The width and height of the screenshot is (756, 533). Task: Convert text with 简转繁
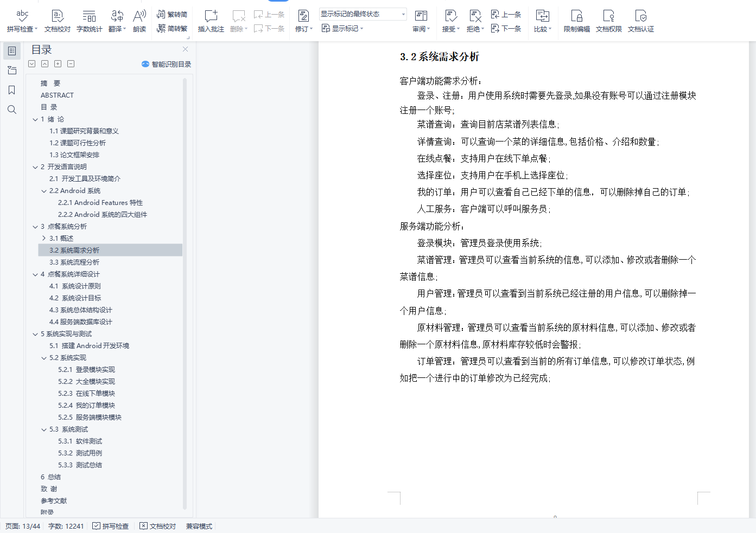click(172, 29)
